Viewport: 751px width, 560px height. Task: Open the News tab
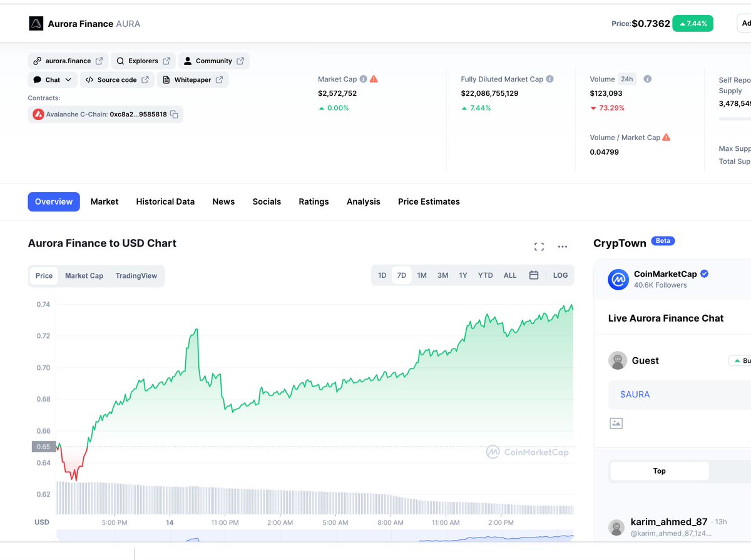click(x=223, y=201)
